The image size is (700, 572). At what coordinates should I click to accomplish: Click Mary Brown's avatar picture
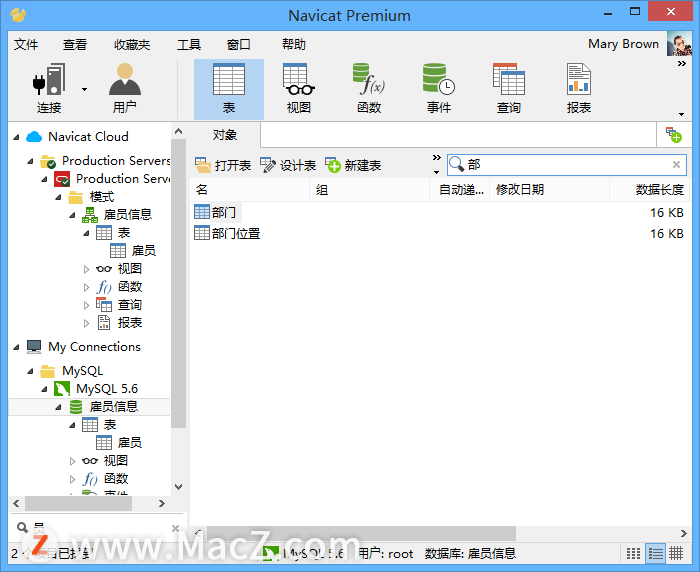[679, 43]
